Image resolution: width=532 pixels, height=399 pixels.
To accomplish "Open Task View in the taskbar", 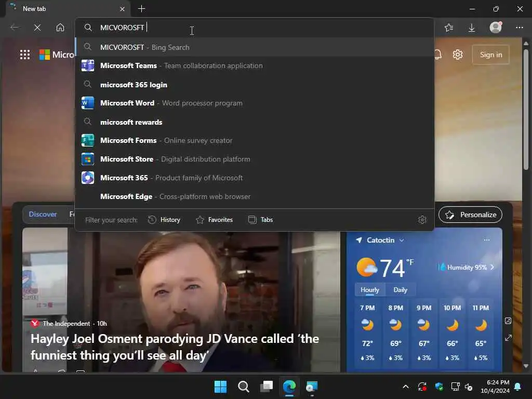I will click(x=267, y=387).
